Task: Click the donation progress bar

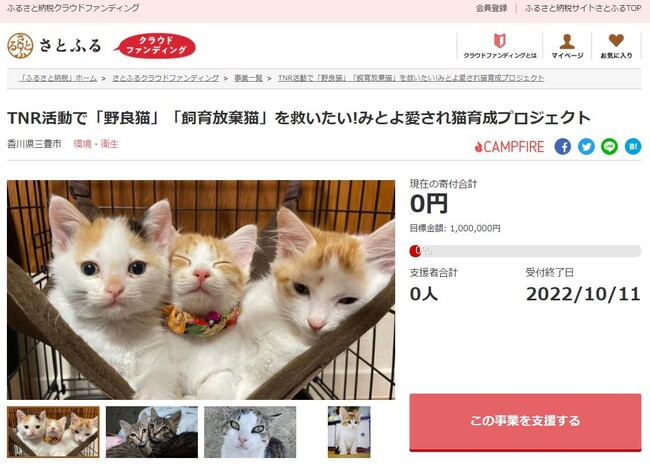Action: (x=525, y=251)
